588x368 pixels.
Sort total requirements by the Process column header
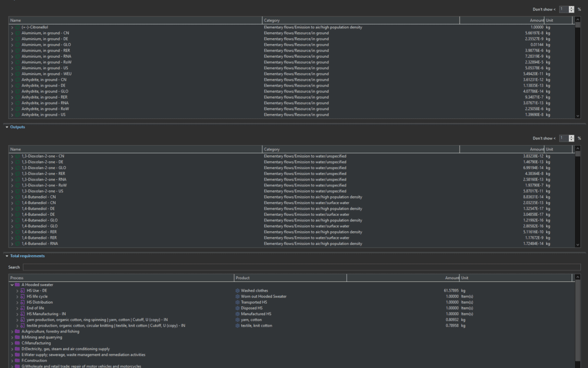(x=121, y=278)
